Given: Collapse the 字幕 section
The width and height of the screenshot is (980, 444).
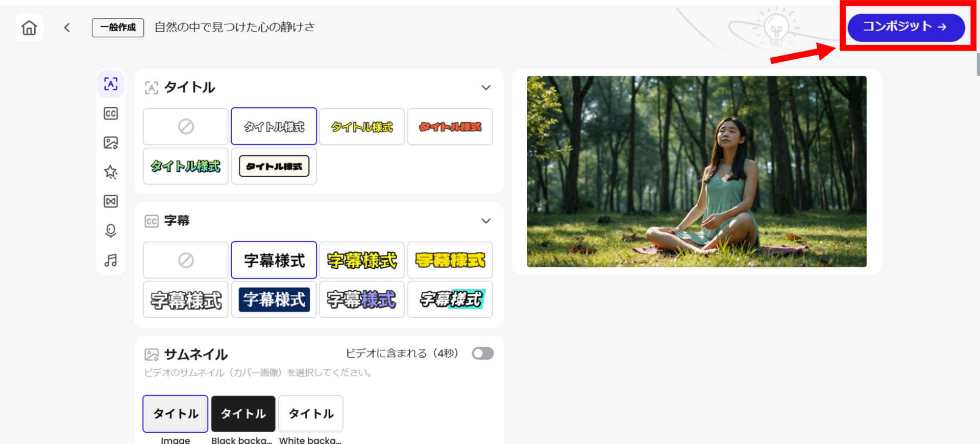Looking at the screenshot, I should pyautogui.click(x=486, y=221).
